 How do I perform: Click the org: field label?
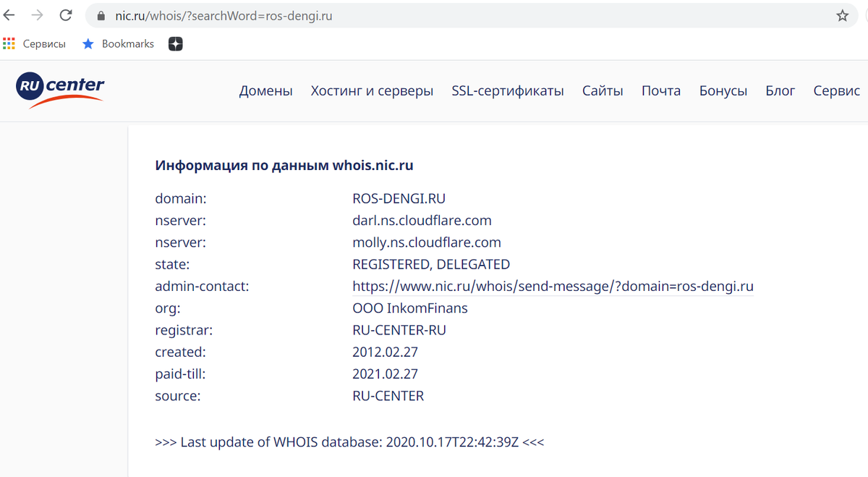[x=168, y=308]
